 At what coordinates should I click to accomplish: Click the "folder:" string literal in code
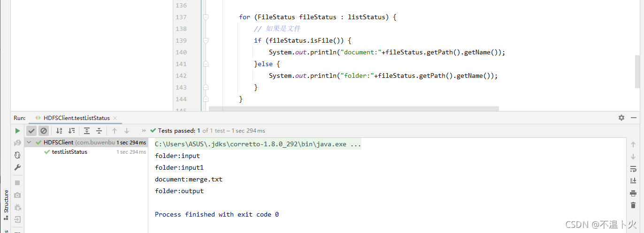pos(356,75)
